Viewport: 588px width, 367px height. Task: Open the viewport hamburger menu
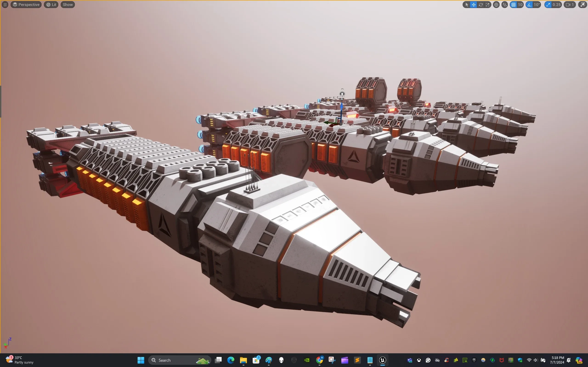5,4
